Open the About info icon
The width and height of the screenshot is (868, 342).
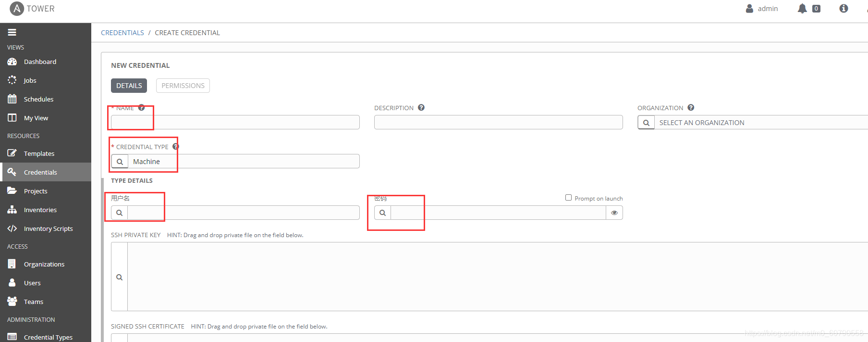844,8
